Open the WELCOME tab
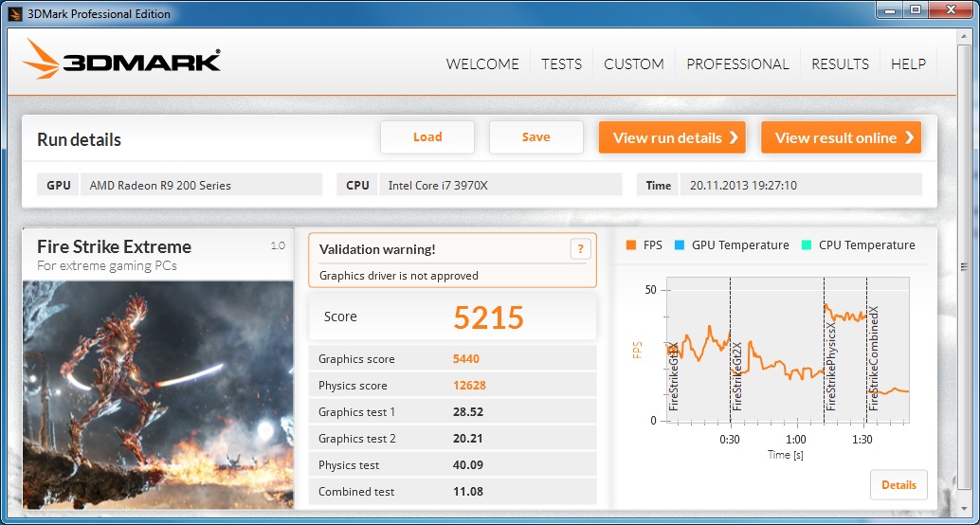This screenshot has height=525, width=980. [482, 63]
